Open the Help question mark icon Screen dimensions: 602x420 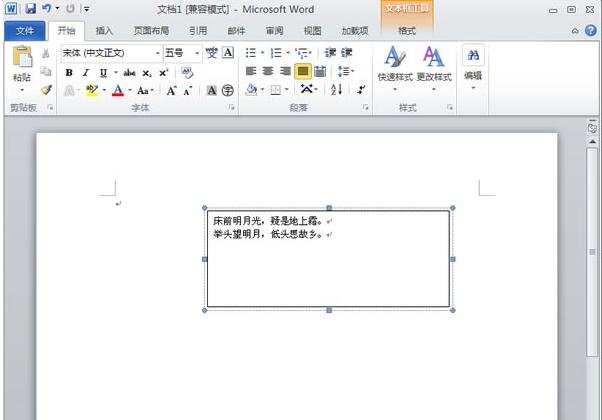[591, 31]
